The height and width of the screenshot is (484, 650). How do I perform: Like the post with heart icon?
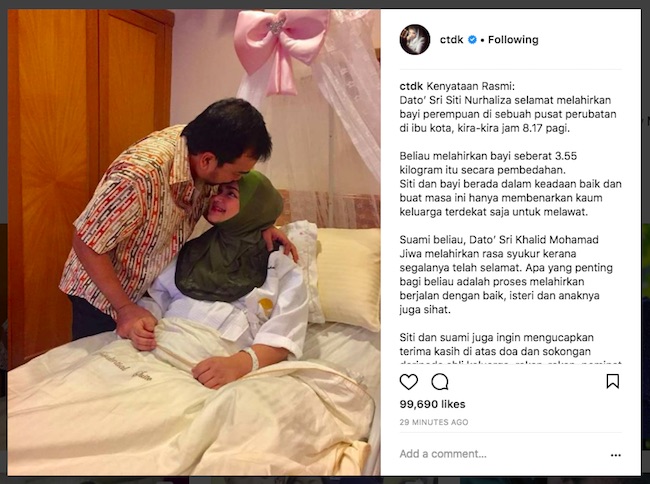[408, 382]
